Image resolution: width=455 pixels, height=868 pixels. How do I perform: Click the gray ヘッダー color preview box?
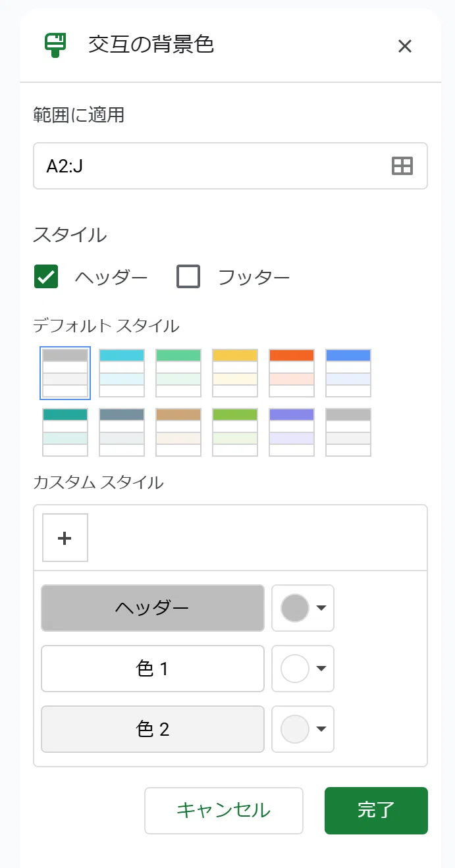pos(153,608)
